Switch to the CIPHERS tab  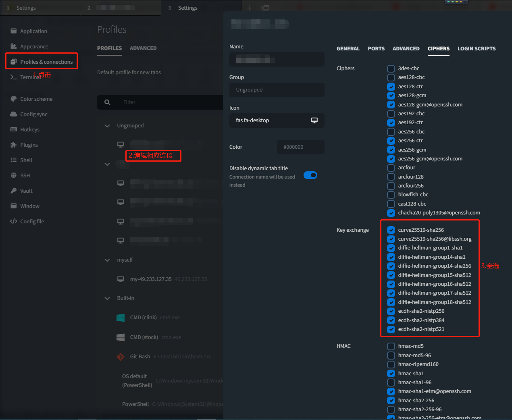(x=439, y=48)
